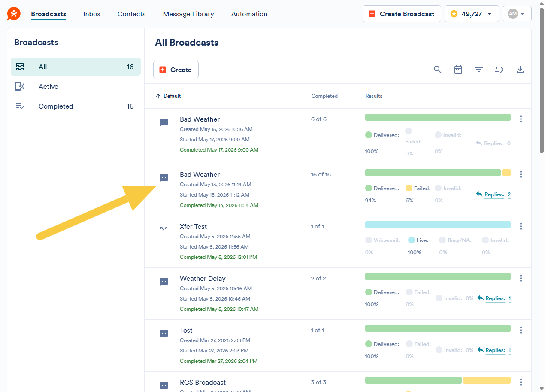Click the Create button under All Broadcasts
The image size is (545, 392).
click(176, 70)
